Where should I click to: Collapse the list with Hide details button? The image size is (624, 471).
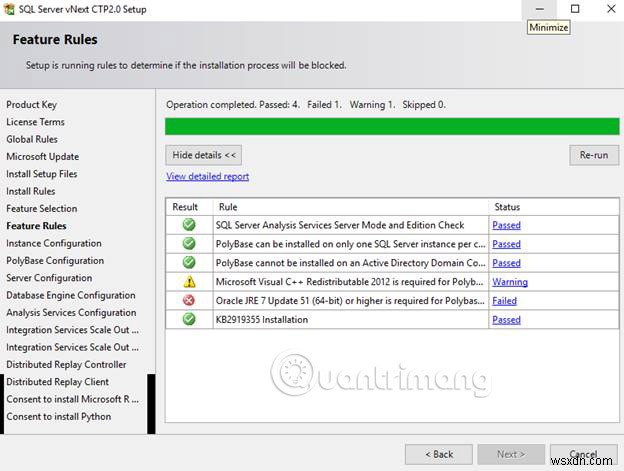[203, 155]
